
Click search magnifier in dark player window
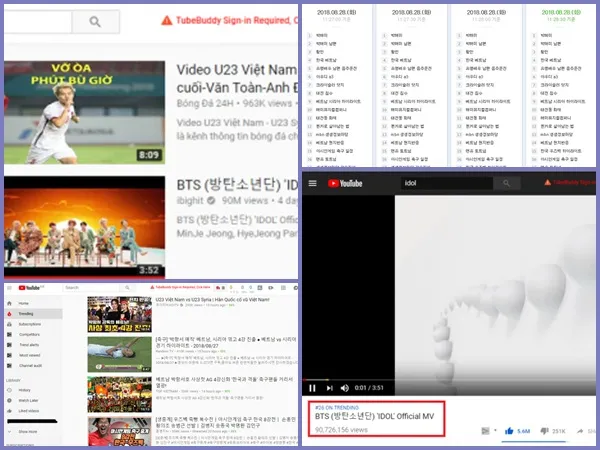[x=507, y=183]
